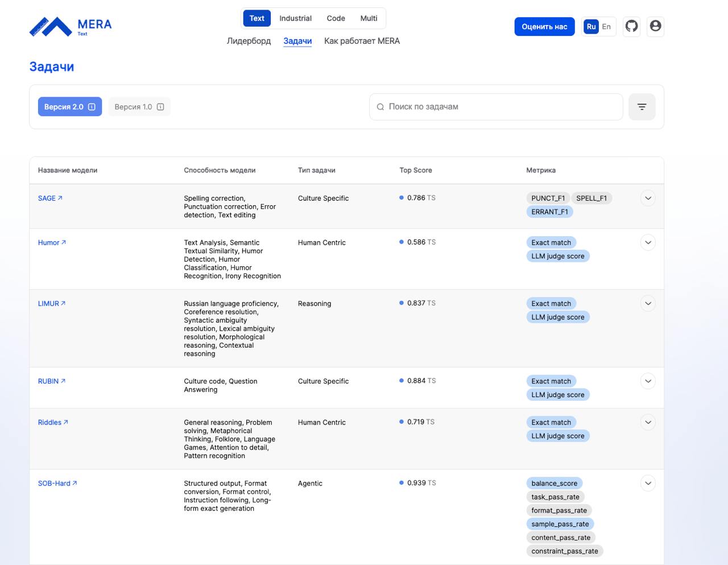Select Версия 2.0 tasks
This screenshot has height=565, width=728.
tap(70, 107)
